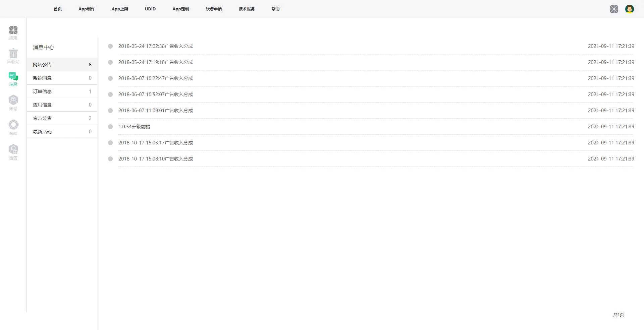Click the timestamp on 1.0.54升级前提 row
The height and width of the screenshot is (330, 644).
coord(611,127)
